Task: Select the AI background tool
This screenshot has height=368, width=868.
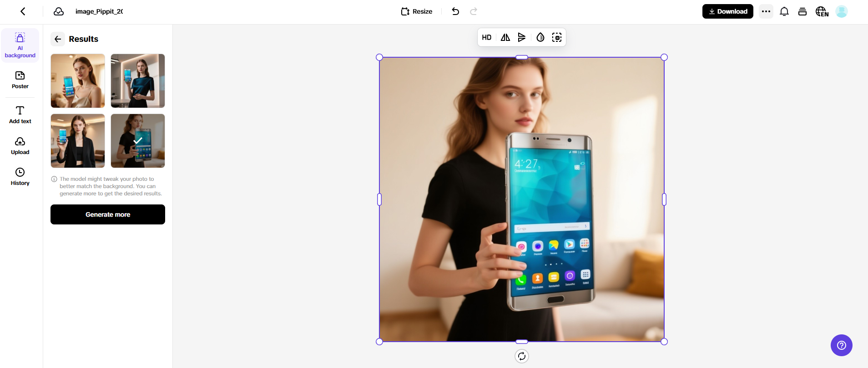Action: [x=20, y=45]
